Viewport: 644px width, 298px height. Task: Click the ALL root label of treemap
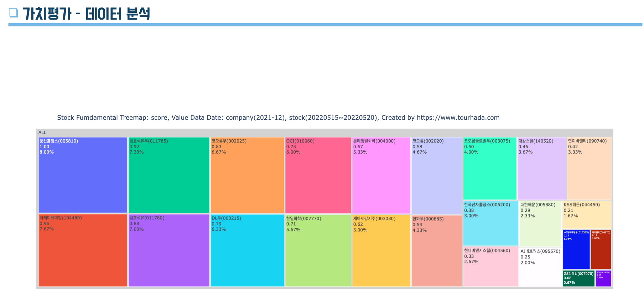point(42,133)
